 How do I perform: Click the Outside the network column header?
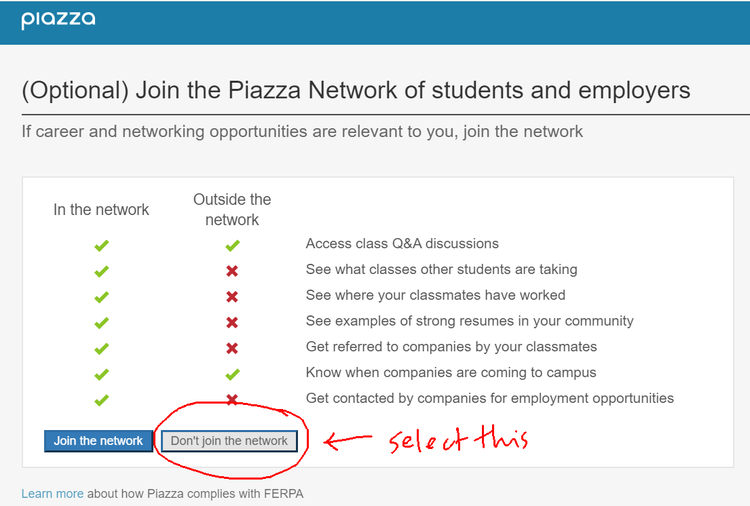tap(232, 210)
